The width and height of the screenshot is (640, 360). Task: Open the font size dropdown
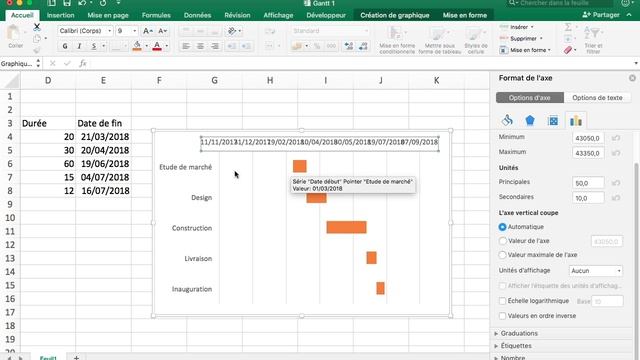click(x=127, y=31)
